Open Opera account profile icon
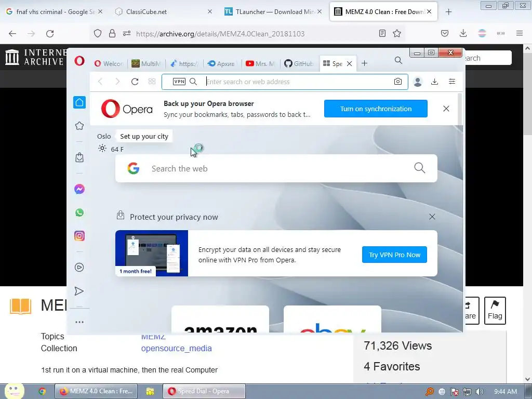Screen dimensions: 532x399 pos(418,82)
